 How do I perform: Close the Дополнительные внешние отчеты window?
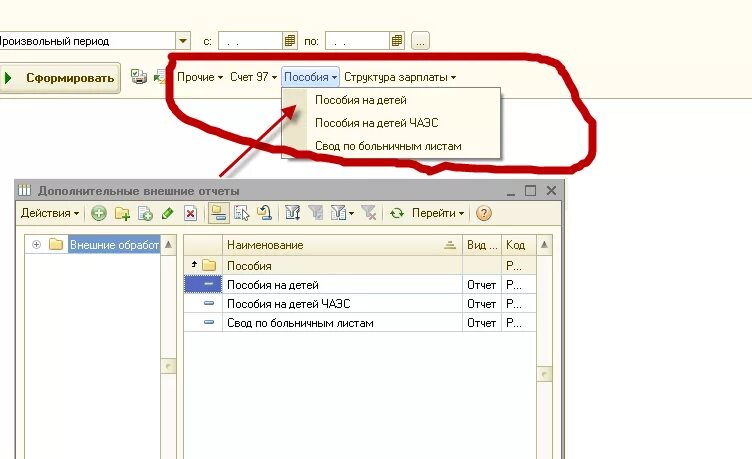(x=551, y=190)
